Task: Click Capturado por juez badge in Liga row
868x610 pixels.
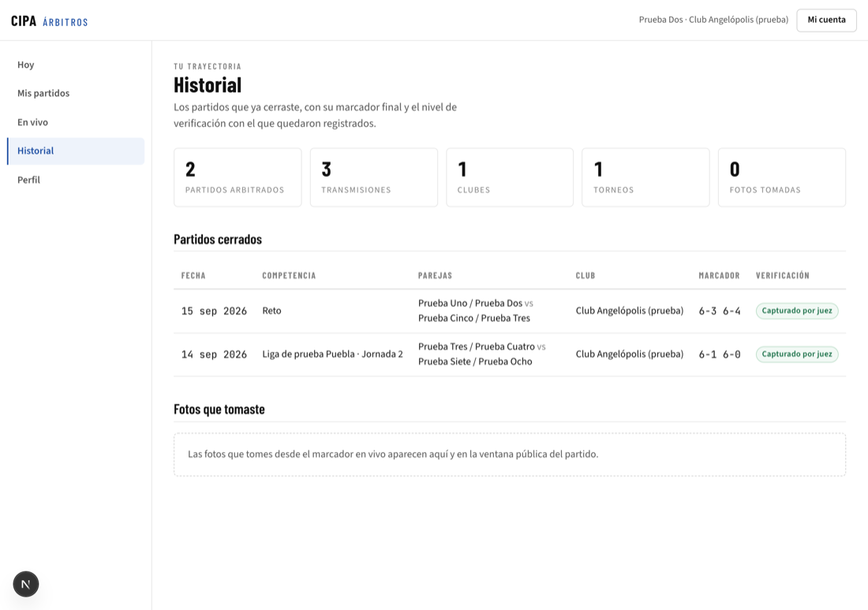Action: coord(797,354)
